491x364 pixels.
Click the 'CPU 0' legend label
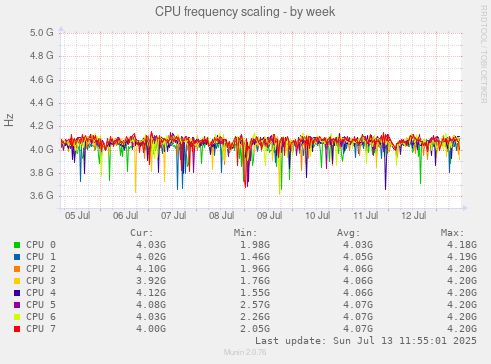click(x=41, y=245)
